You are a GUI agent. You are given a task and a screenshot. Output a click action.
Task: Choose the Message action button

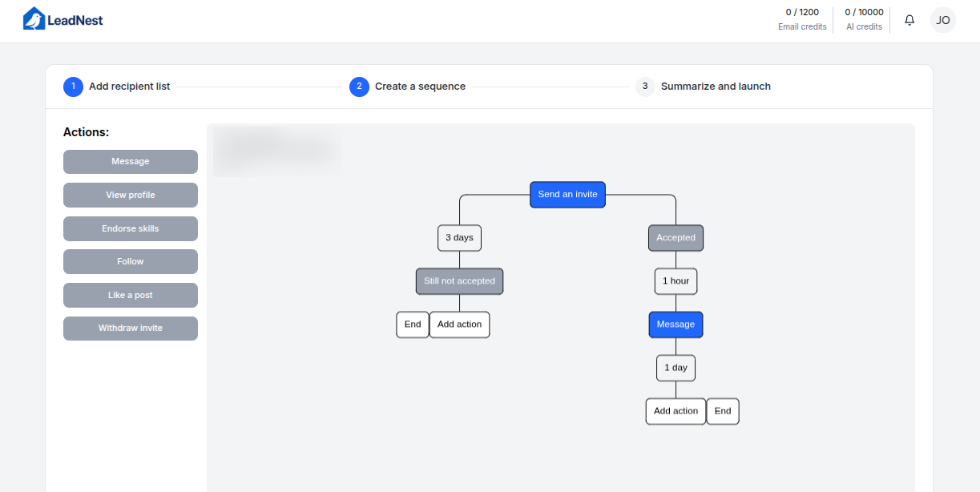pyautogui.click(x=131, y=162)
